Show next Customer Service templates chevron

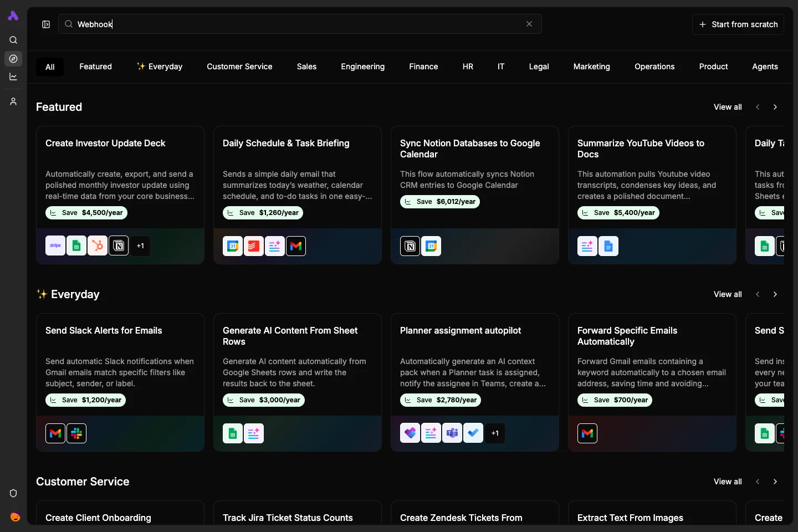pyautogui.click(x=775, y=482)
